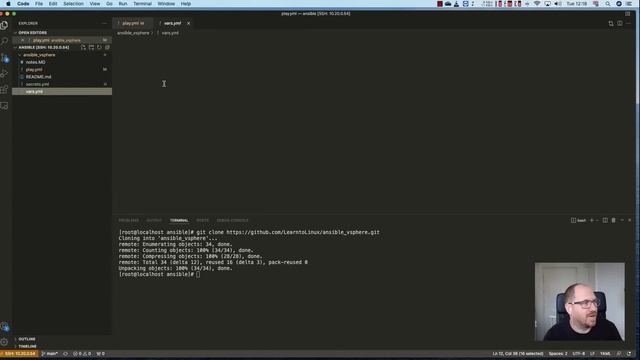Open play.yml in the explorer tree

point(62,69)
